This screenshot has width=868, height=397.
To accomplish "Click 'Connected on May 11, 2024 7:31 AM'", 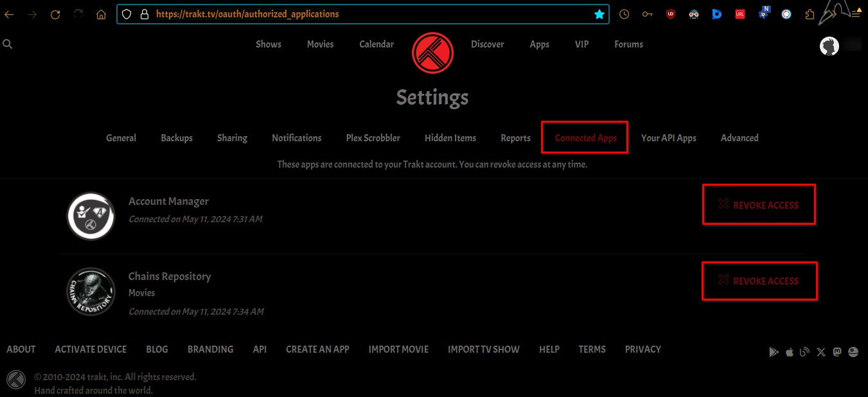I will tap(195, 219).
